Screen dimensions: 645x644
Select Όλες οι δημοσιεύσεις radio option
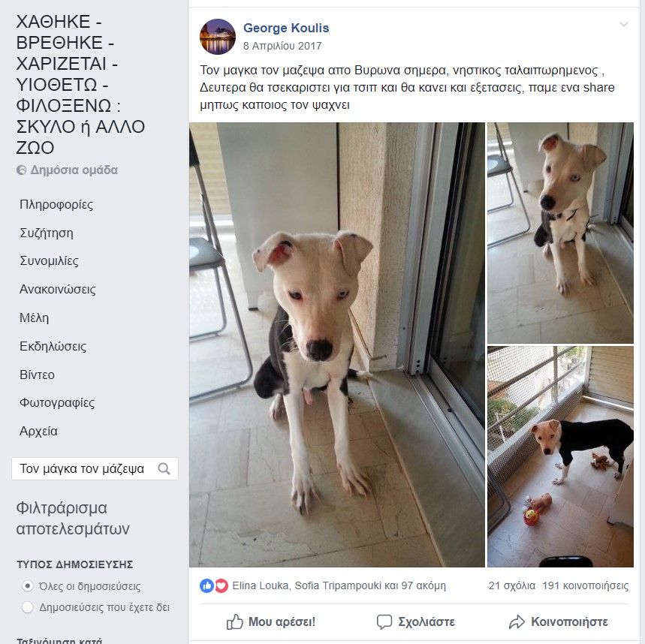point(28,585)
